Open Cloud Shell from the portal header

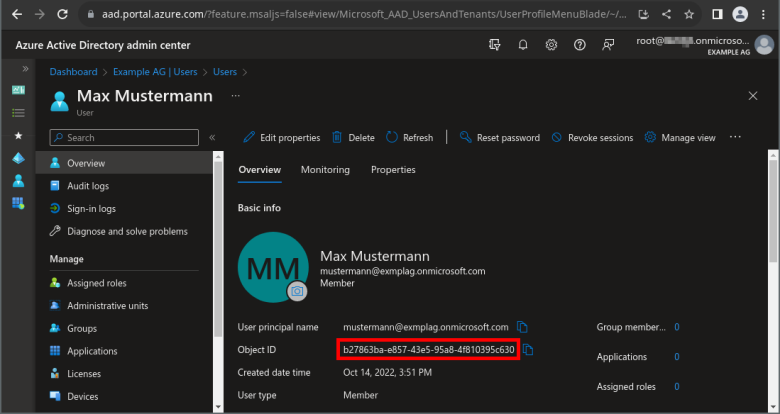click(494, 45)
